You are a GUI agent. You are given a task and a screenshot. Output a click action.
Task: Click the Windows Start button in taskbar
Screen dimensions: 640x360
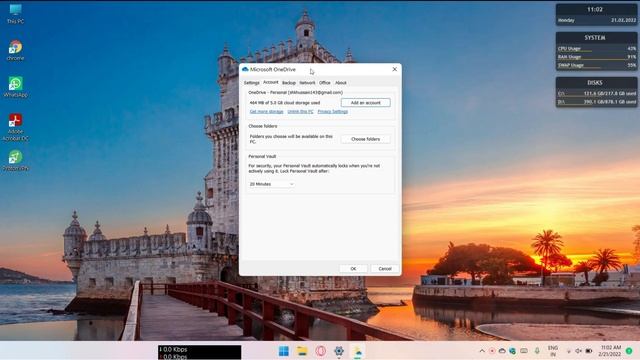284,351
